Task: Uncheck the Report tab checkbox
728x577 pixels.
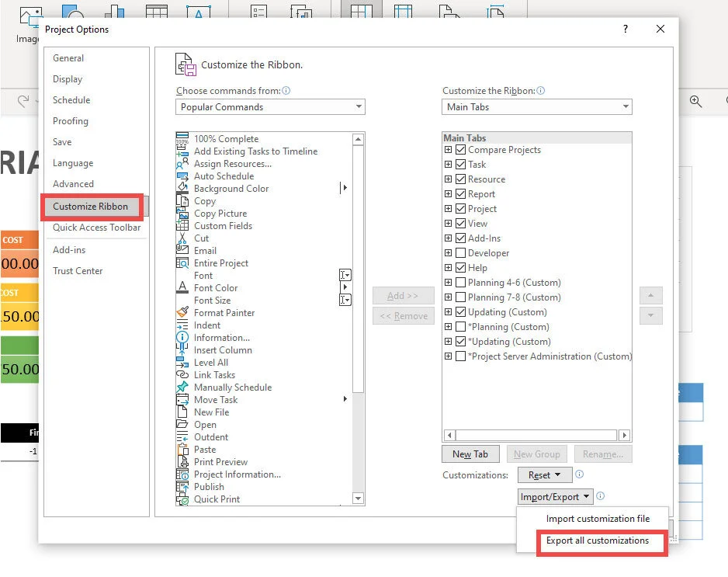Action: [x=460, y=193]
